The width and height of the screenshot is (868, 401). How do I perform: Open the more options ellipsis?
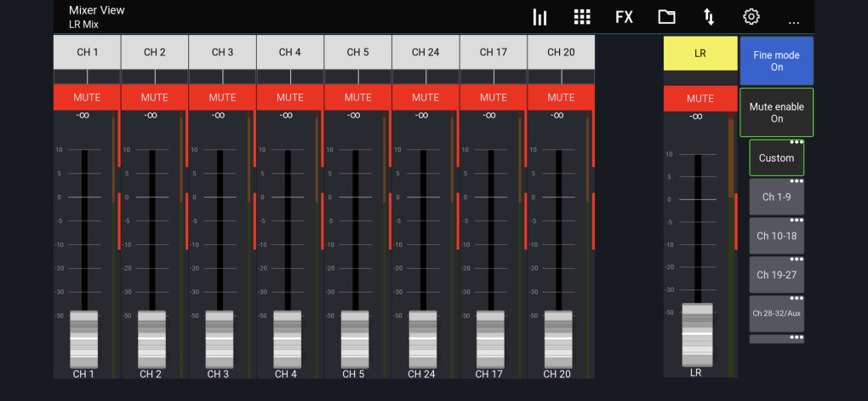[793, 20]
